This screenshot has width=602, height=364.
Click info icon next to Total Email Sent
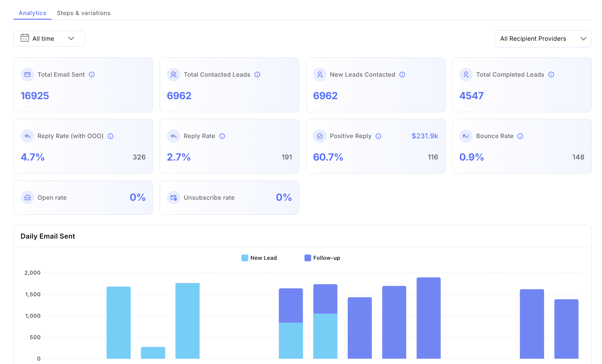(x=92, y=75)
